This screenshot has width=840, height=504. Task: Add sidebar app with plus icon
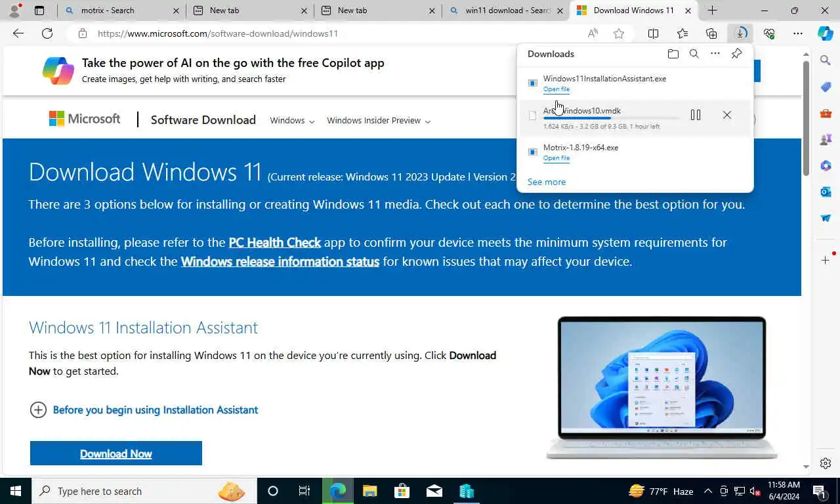pos(826,260)
